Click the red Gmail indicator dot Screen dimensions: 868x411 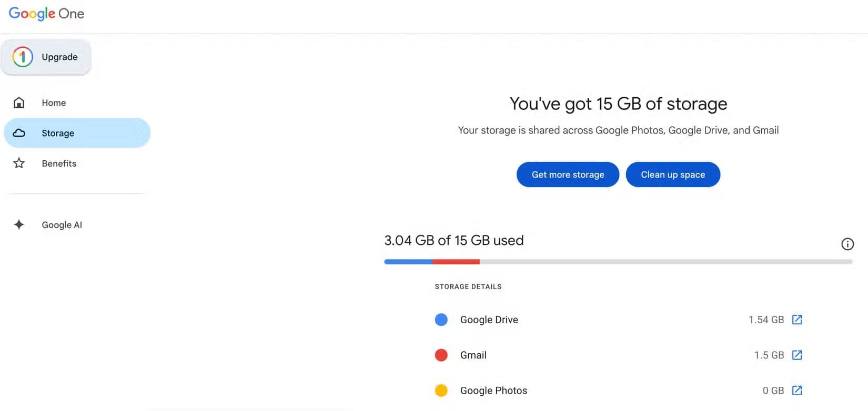click(x=441, y=355)
